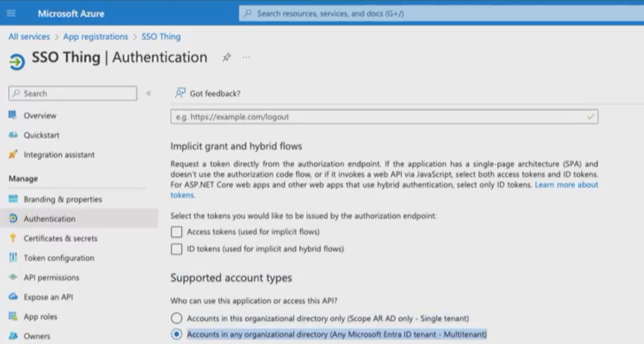Image resolution: width=644 pixels, height=344 pixels.
Task: Open Integration assistant page
Action: pos(59,155)
